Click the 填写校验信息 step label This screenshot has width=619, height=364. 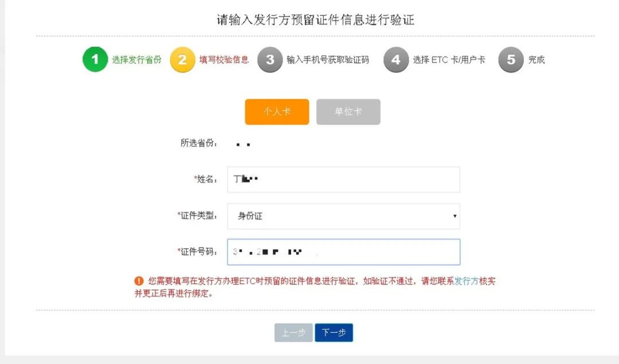coord(224,60)
